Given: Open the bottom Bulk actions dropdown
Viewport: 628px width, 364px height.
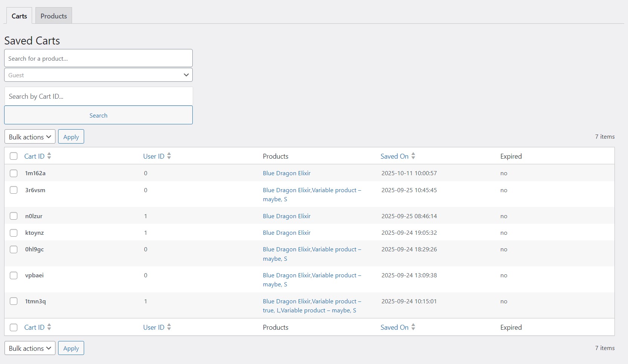Looking at the screenshot, I should (x=29, y=348).
